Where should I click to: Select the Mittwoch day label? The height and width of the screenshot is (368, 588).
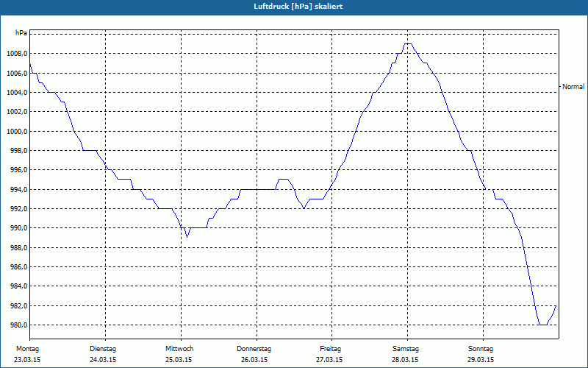coord(179,349)
